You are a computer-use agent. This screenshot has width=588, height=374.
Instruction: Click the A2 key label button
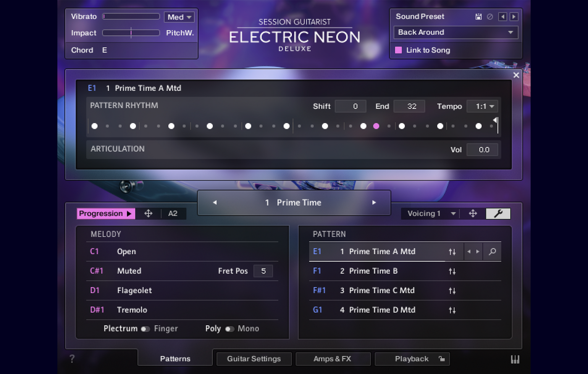coord(173,213)
